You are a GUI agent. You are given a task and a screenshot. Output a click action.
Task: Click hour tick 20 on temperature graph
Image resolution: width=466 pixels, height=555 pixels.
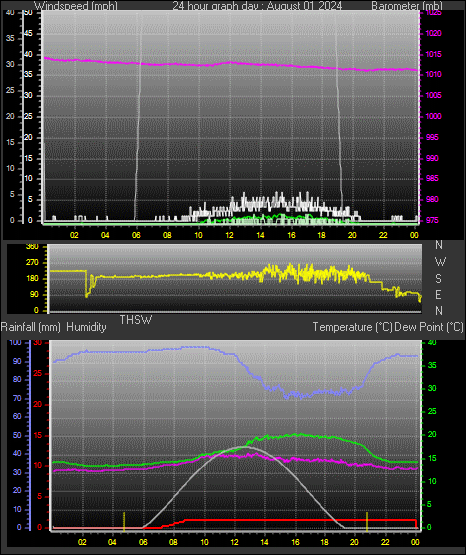354,542
